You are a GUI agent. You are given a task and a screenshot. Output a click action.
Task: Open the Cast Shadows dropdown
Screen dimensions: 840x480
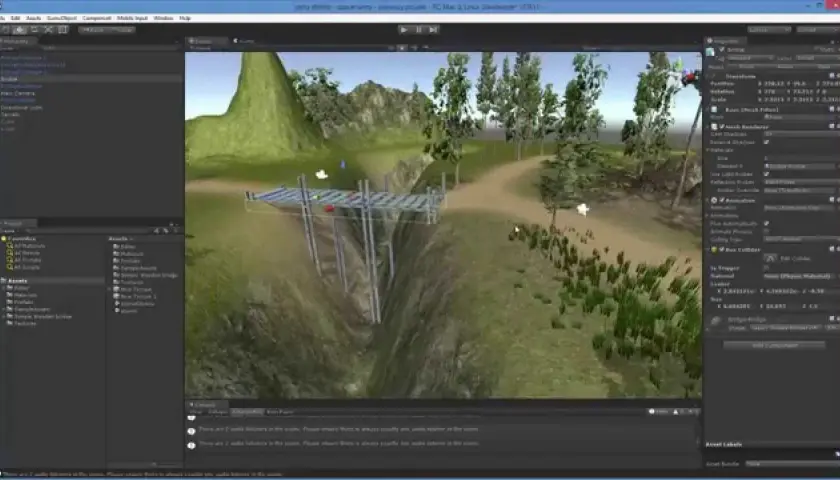(x=801, y=134)
